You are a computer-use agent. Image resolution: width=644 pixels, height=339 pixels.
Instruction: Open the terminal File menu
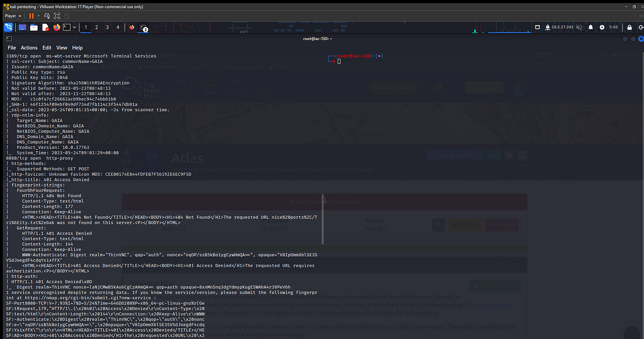12,48
